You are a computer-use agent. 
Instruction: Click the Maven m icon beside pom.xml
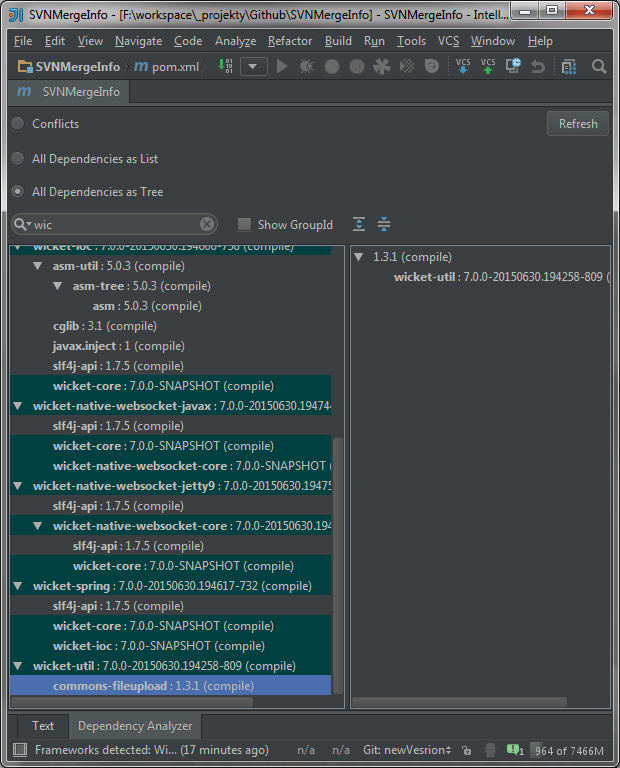click(x=141, y=66)
